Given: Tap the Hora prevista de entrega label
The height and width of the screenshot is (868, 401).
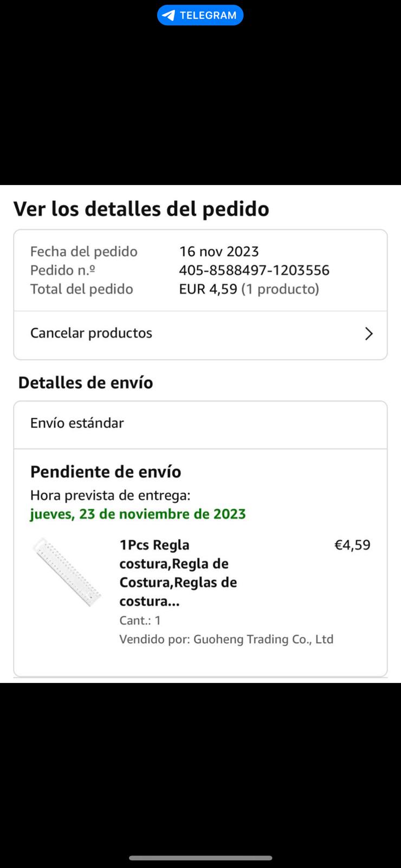Looking at the screenshot, I should coord(110,495).
